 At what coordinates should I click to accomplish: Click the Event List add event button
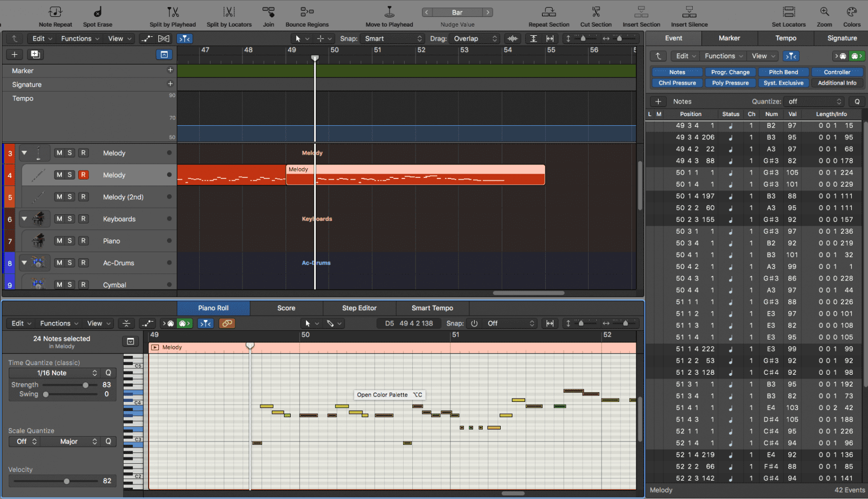tap(658, 101)
